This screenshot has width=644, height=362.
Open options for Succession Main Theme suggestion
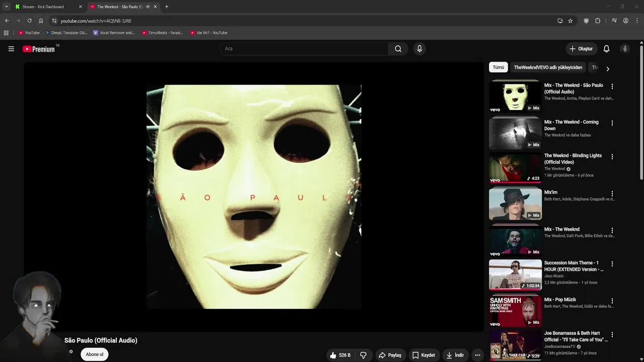point(612,264)
